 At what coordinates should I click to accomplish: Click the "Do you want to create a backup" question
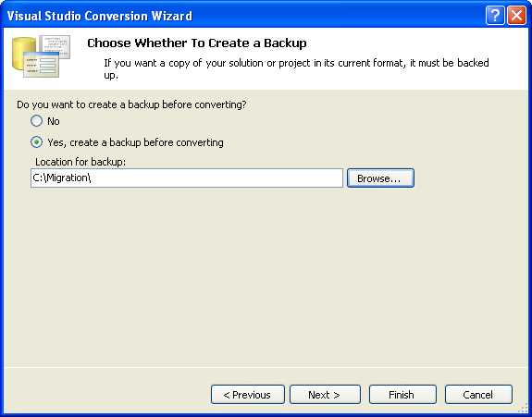(131, 104)
